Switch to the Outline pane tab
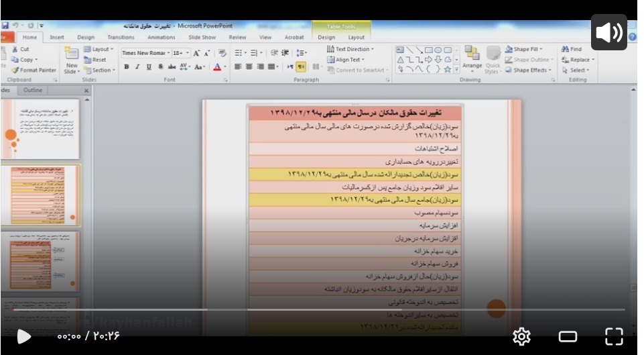Viewport: 644px width, 355px height. [33, 90]
